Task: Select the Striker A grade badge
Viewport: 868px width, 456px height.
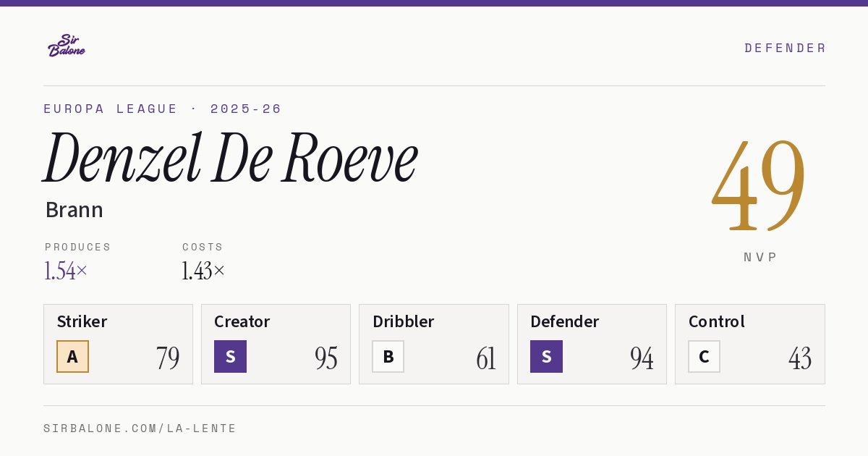Action: pyautogui.click(x=72, y=356)
